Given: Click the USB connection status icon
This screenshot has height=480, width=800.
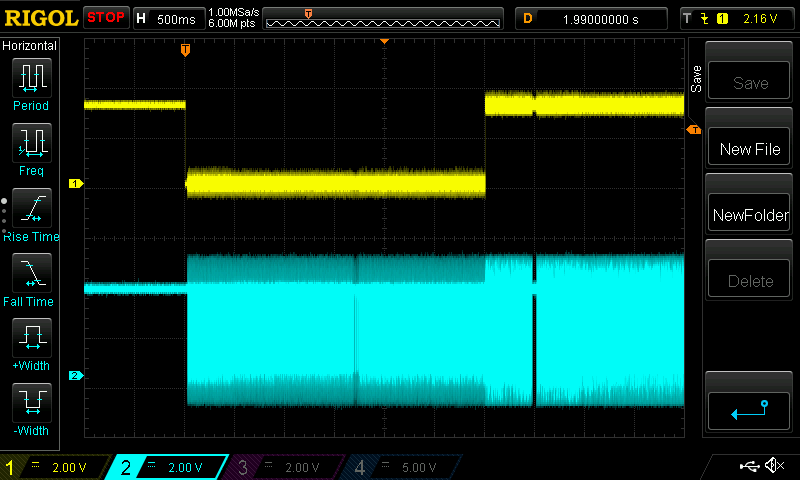Looking at the screenshot, I should click(x=749, y=466).
